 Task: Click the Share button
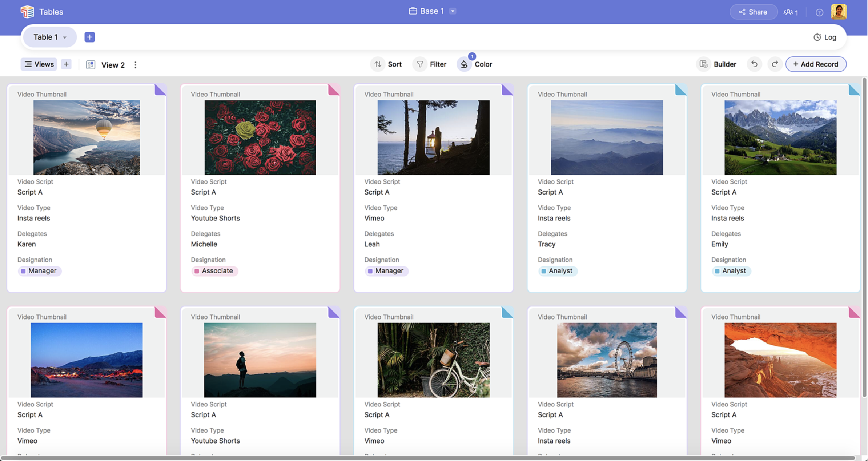(x=753, y=12)
